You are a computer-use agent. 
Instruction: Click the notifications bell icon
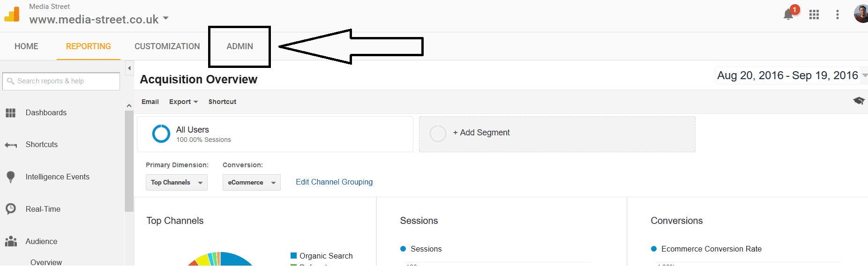point(788,15)
